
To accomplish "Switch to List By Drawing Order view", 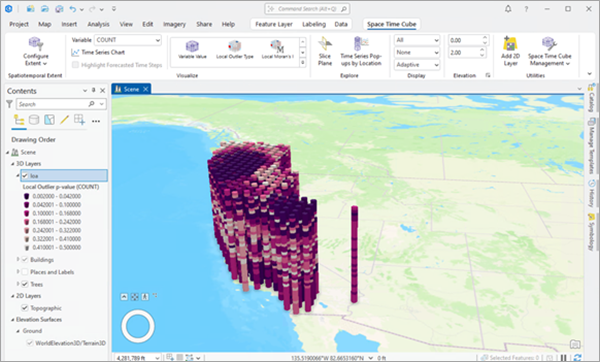I will tap(19, 120).
